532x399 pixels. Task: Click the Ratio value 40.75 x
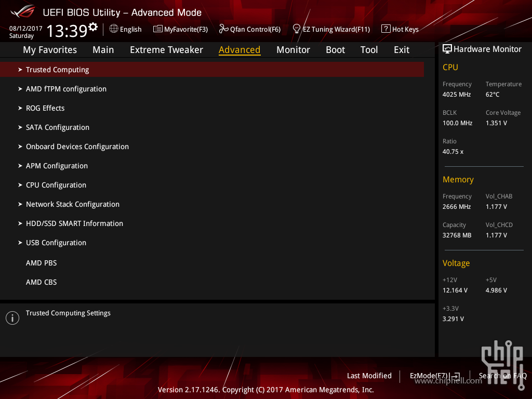click(x=453, y=152)
